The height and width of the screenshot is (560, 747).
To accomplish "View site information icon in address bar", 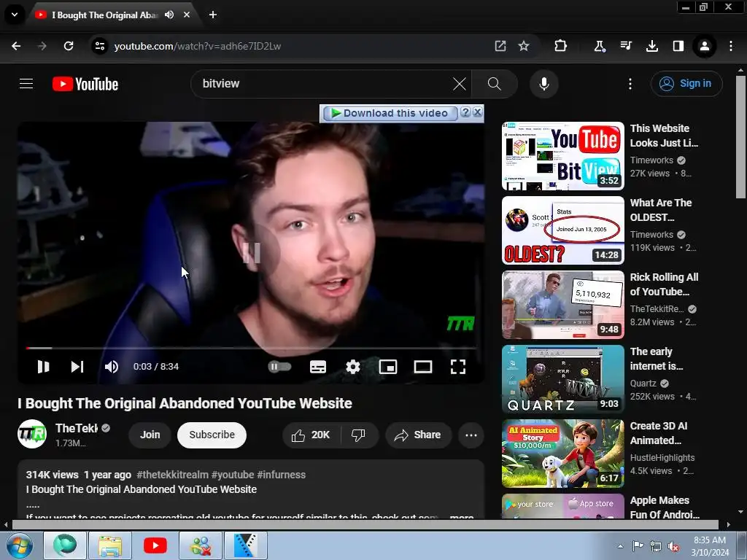I will click(99, 46).
